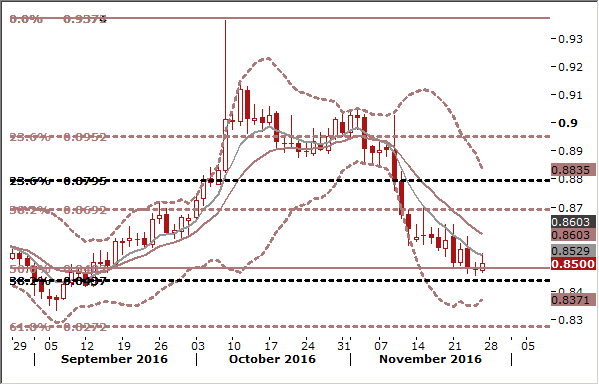Click the 0.8500 red current price tag
This screenshot has height=385, width=599.
pyautogui.click(x=573, y=264)
